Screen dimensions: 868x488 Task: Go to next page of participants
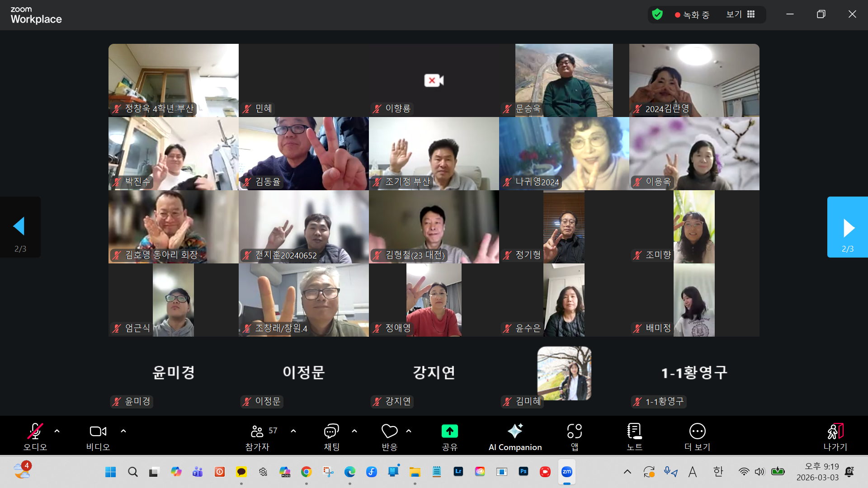[x=847, y=227]
